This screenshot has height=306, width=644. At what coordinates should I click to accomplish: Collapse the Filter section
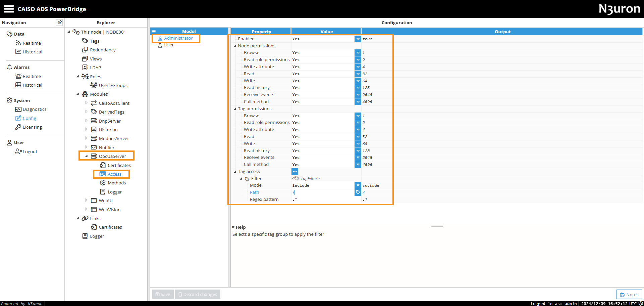click(x=241, y=179)
